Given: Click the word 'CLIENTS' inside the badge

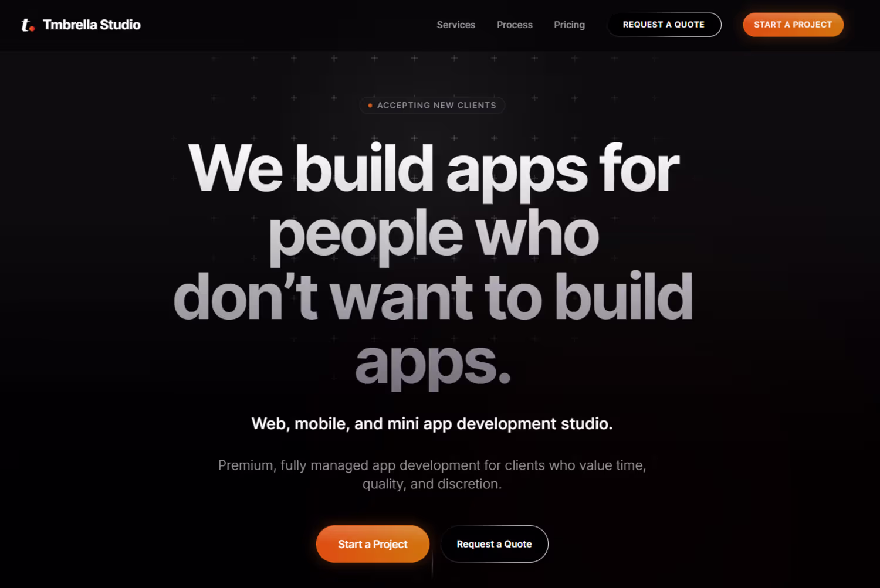Looking at the screenshot, I should pyautogui.click(x=477, y=106).
